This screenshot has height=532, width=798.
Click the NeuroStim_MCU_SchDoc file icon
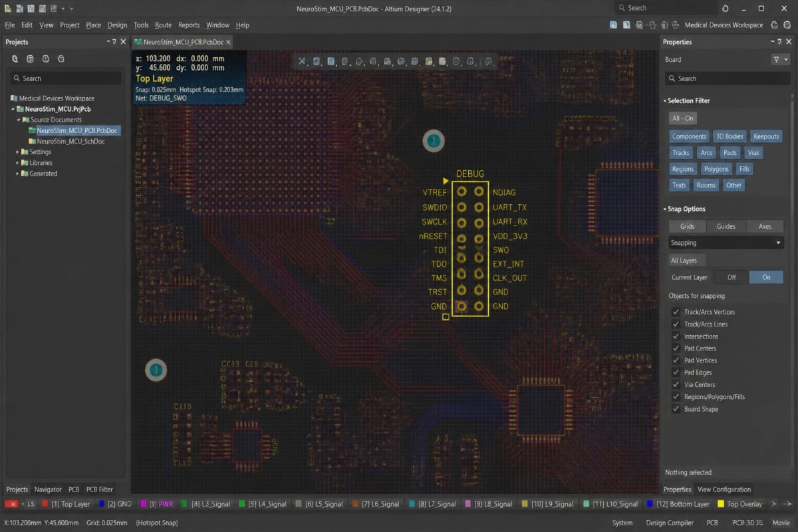point(32,141)
